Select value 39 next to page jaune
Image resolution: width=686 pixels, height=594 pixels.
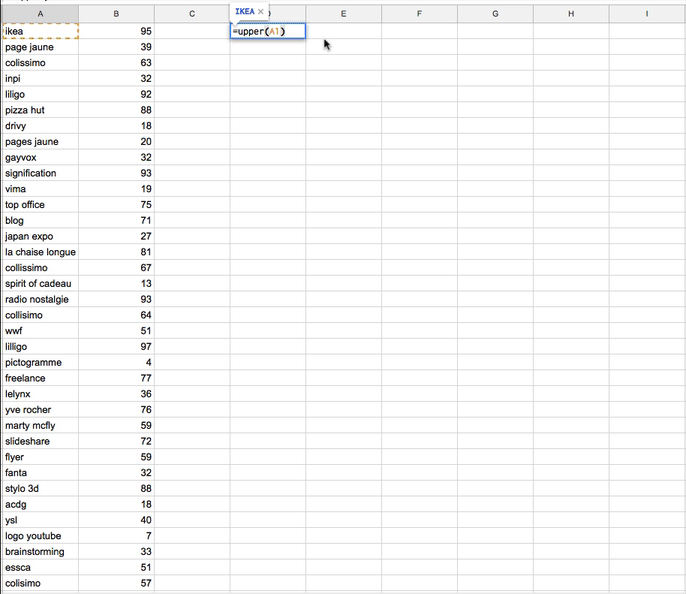pos(116,47)
